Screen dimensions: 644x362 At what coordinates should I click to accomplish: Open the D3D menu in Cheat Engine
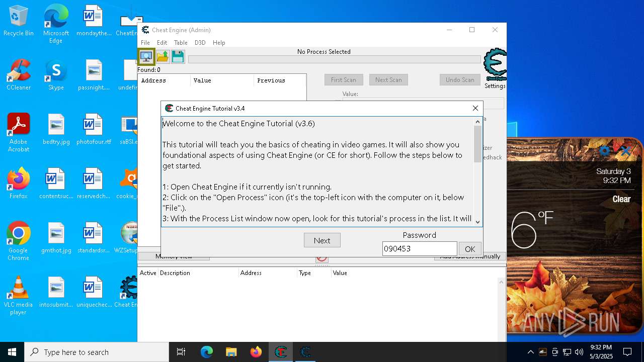pos(200,43)
